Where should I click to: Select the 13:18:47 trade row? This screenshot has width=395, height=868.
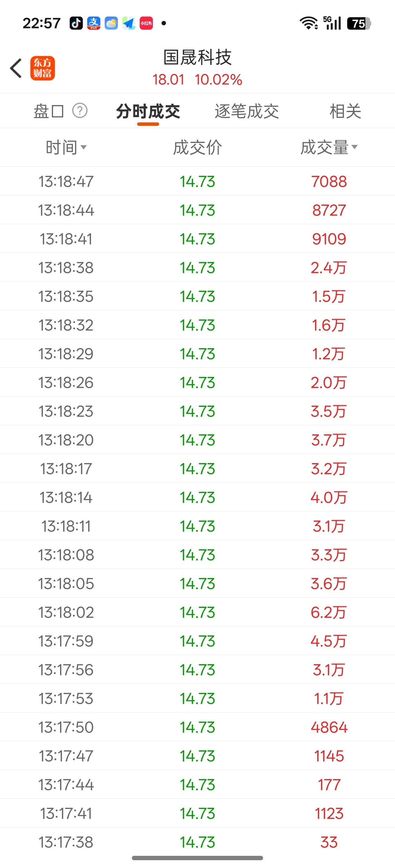point(197,181)
